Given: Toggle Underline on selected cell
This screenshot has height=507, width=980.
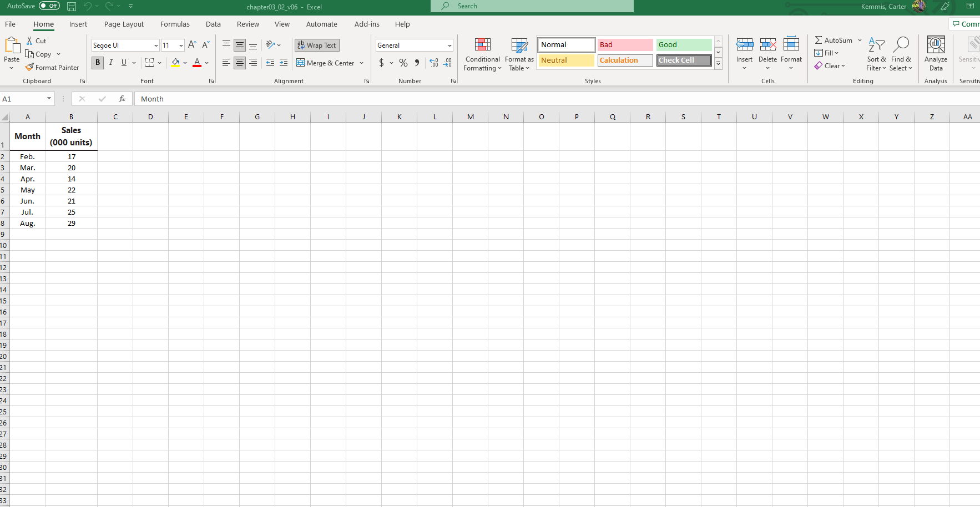Looking at the screenshot, I should point(123,63).
